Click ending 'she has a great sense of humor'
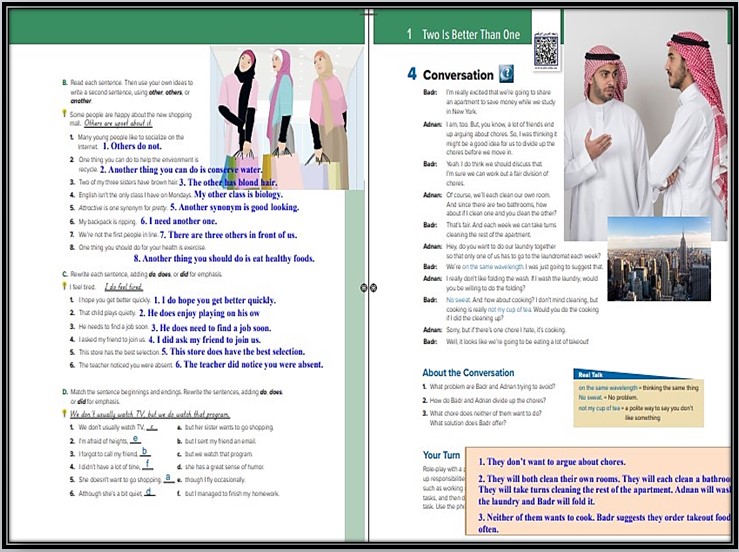Viewport: 739px width, 552px height. coord(224,467)
